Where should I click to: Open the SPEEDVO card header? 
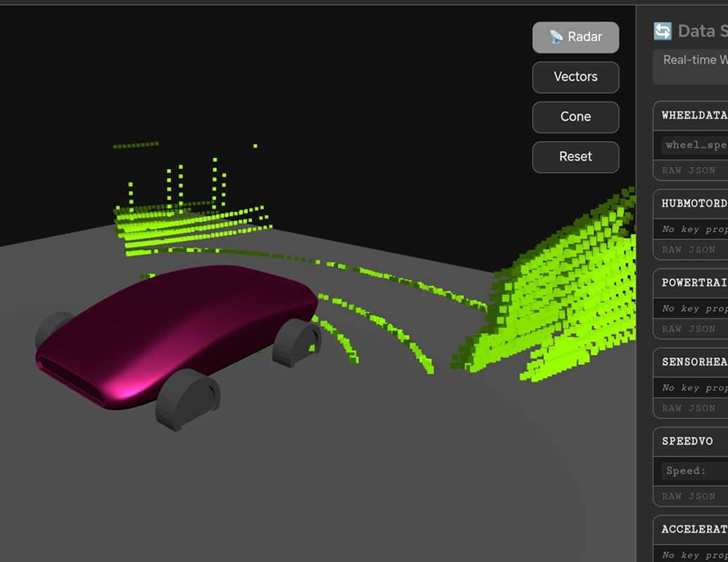(691, 442)
